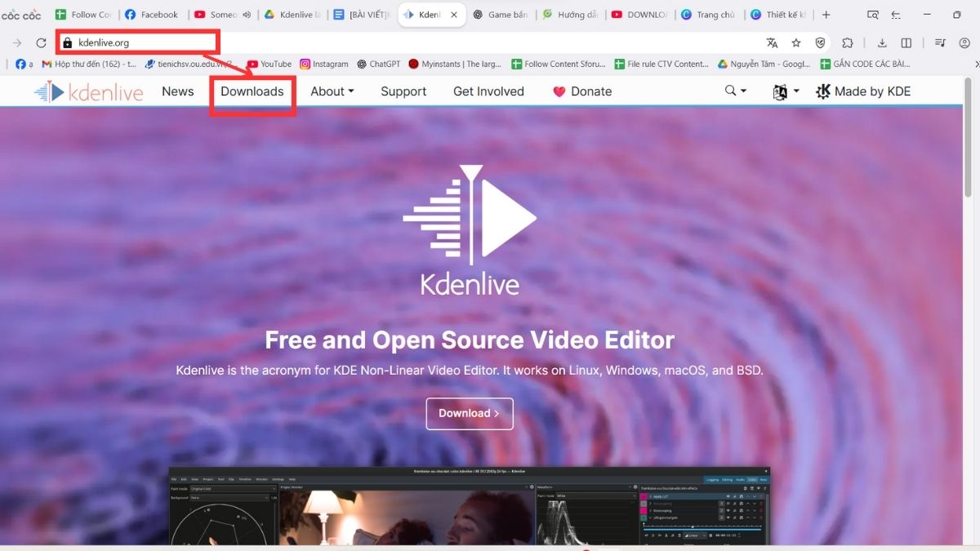Open the YouTube bookmark
980x551 pixels.
point(269,64)
